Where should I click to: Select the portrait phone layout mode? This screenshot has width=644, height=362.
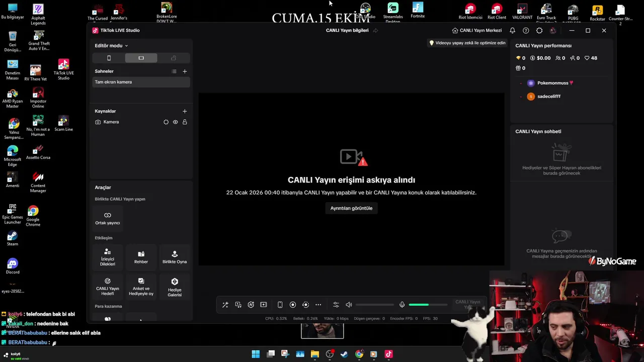point(109,58)
